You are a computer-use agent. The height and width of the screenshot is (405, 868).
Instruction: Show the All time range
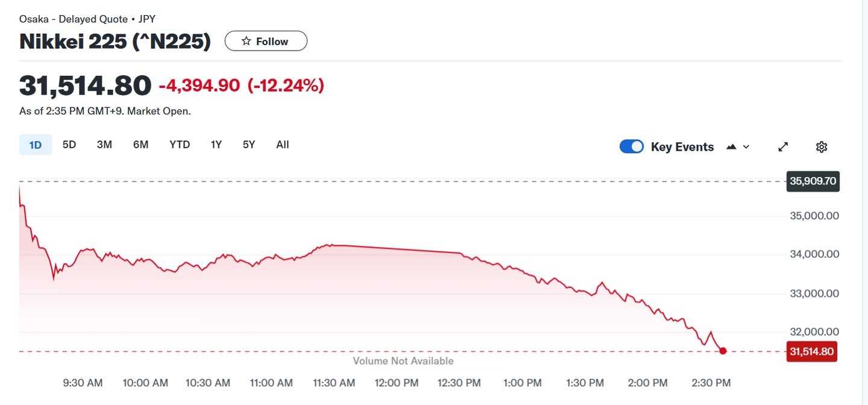[283, 145]
